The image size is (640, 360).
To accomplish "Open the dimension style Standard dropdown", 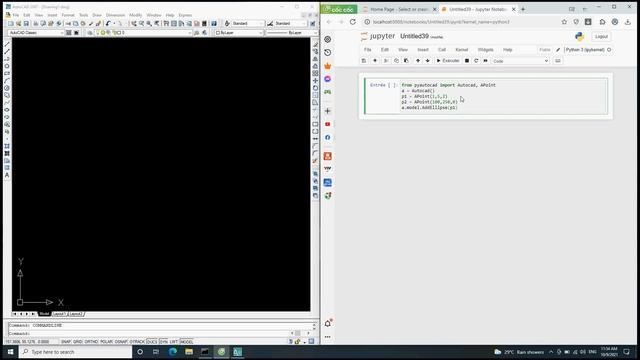I will pyautogui.click(x=290, y=24).
